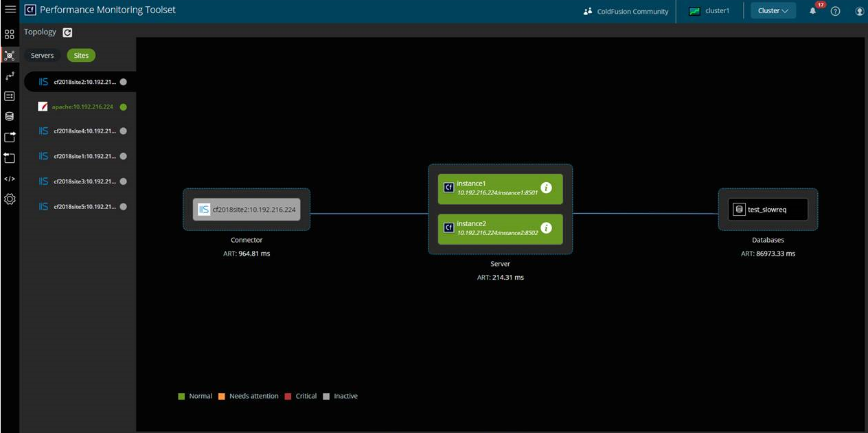
Task: Open the Cluster dropdown
Action: [773, 11]
